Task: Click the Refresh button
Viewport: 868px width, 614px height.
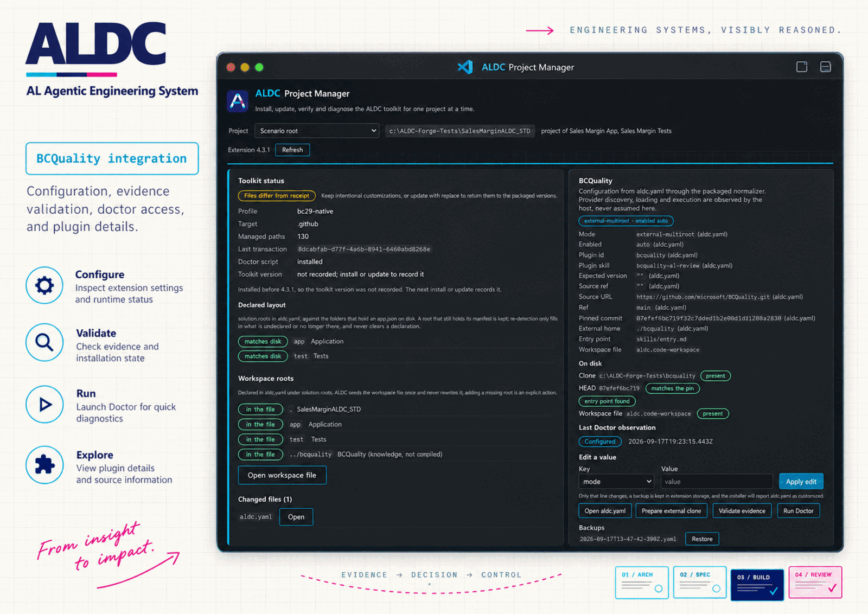Action: coord(292,150)
